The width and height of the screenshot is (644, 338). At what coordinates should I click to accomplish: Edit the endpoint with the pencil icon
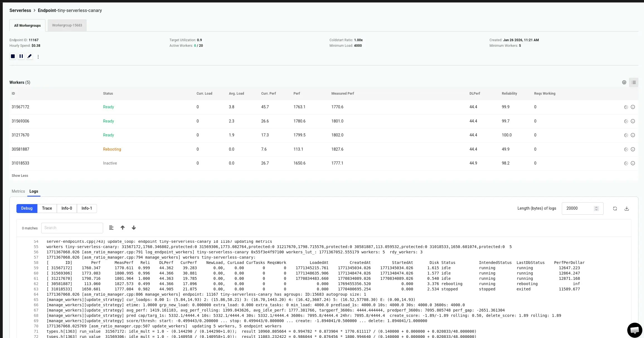pos(30,56)
